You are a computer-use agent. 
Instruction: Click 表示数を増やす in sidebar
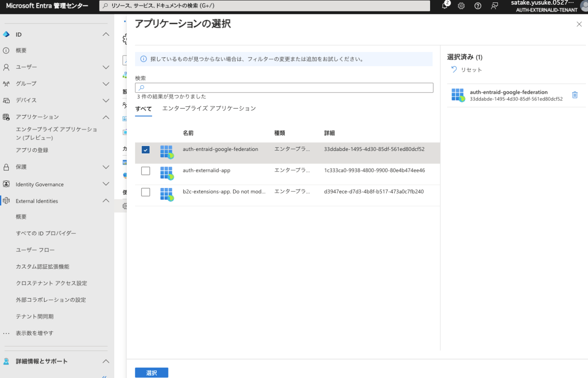coord(34,333)
